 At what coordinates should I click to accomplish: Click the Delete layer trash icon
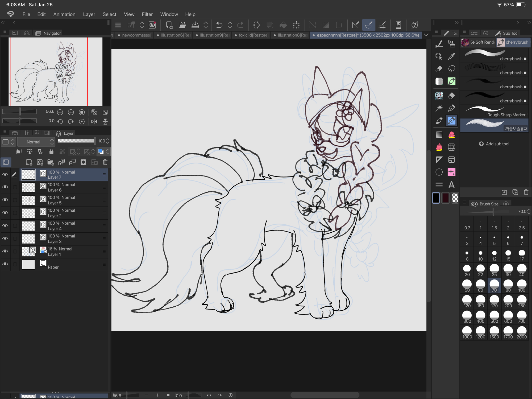[x=105, y=162]
